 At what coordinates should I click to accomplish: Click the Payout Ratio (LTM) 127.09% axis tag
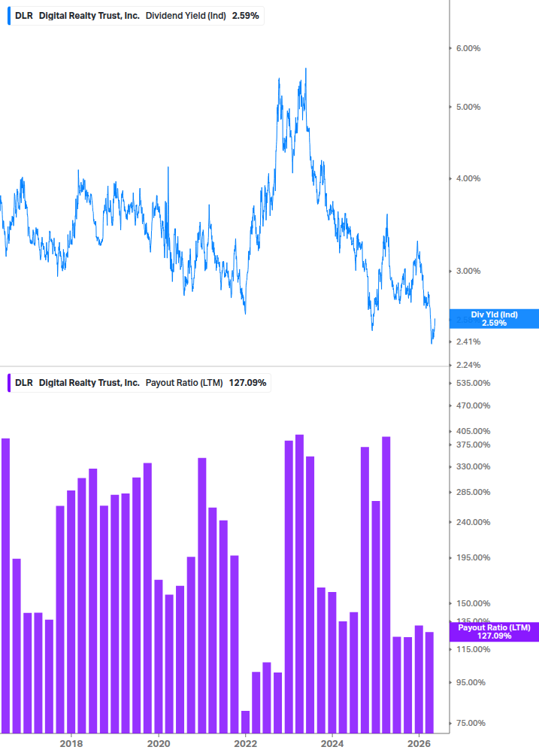pyautogui.click(x=494, y=632)
